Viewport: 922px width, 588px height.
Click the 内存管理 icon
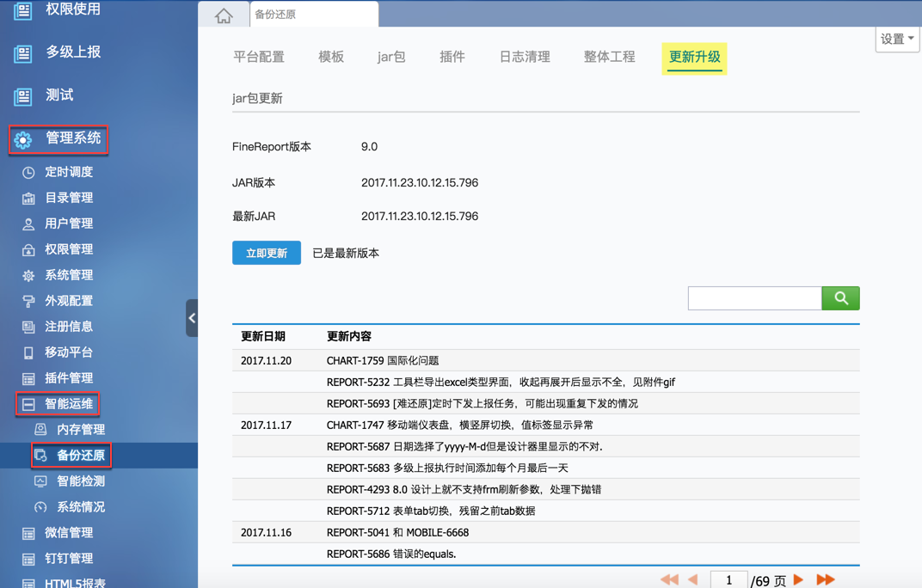(40, 429)
